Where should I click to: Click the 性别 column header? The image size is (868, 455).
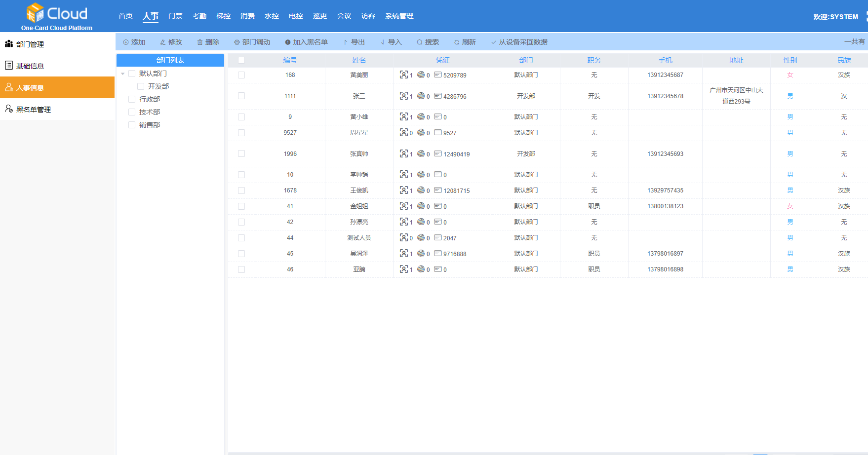790,60
